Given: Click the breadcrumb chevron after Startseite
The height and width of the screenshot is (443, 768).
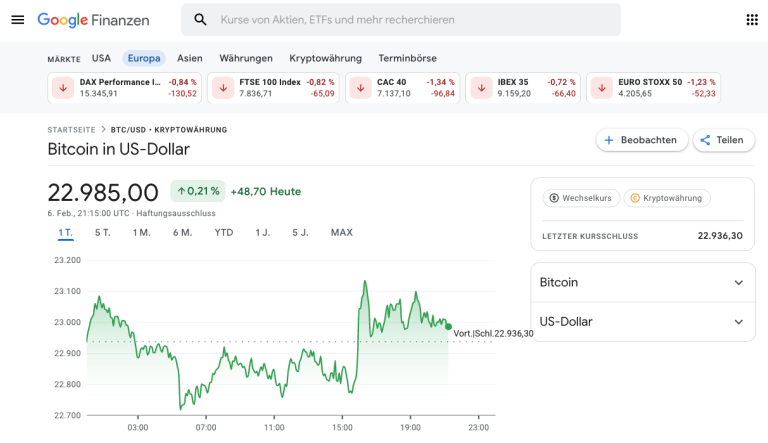Looking at the screenshot, I should [x=103, y=129].
